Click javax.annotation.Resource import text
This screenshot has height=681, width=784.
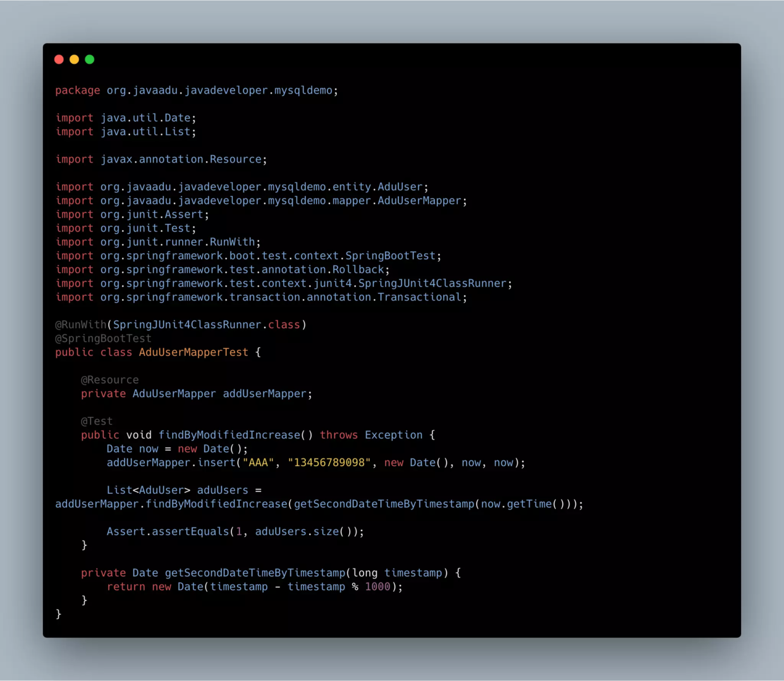(x=184, y=159)
